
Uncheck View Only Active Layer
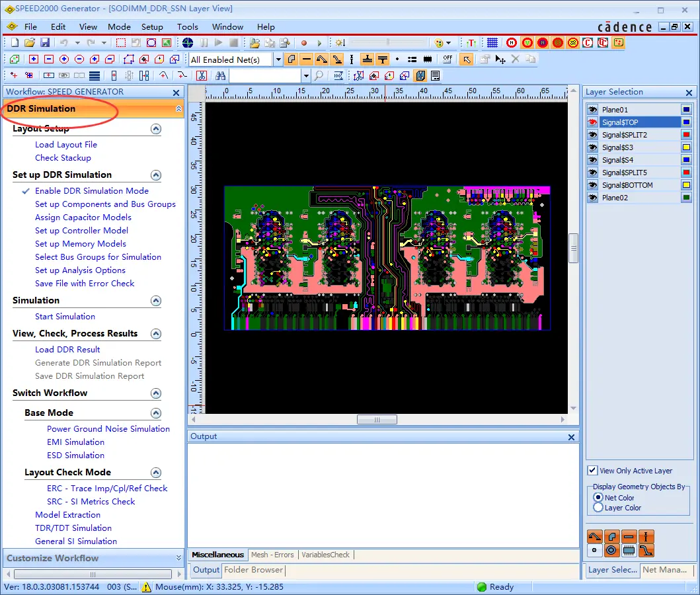[x=592, y=471]
